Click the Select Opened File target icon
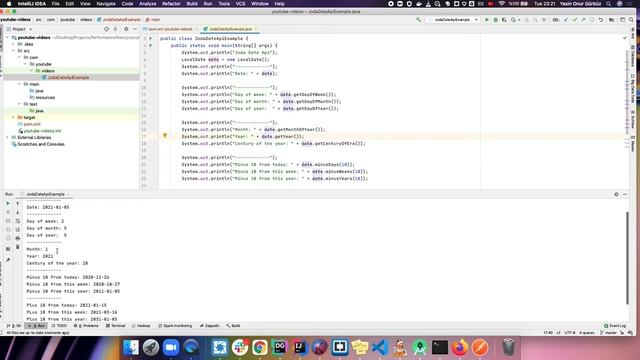640x360 pixels. (107, 29)
